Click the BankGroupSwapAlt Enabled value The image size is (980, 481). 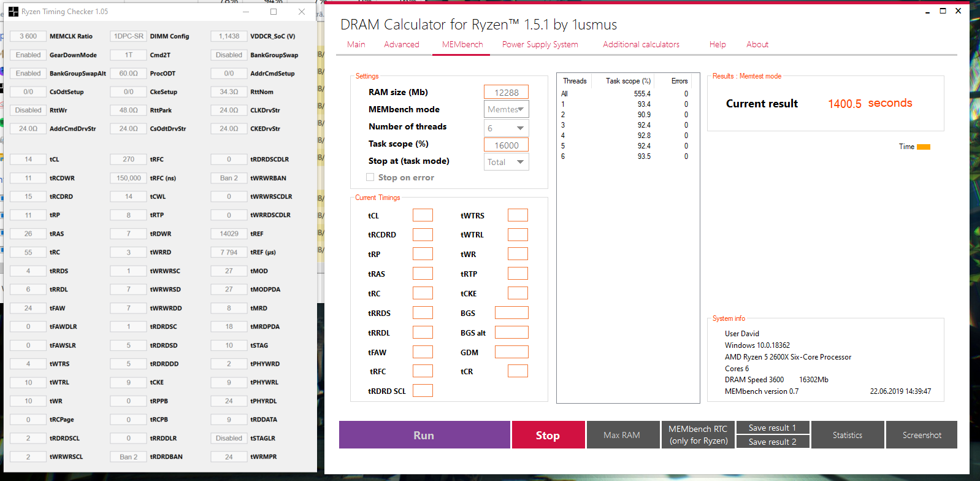click(x=28, y=73)
